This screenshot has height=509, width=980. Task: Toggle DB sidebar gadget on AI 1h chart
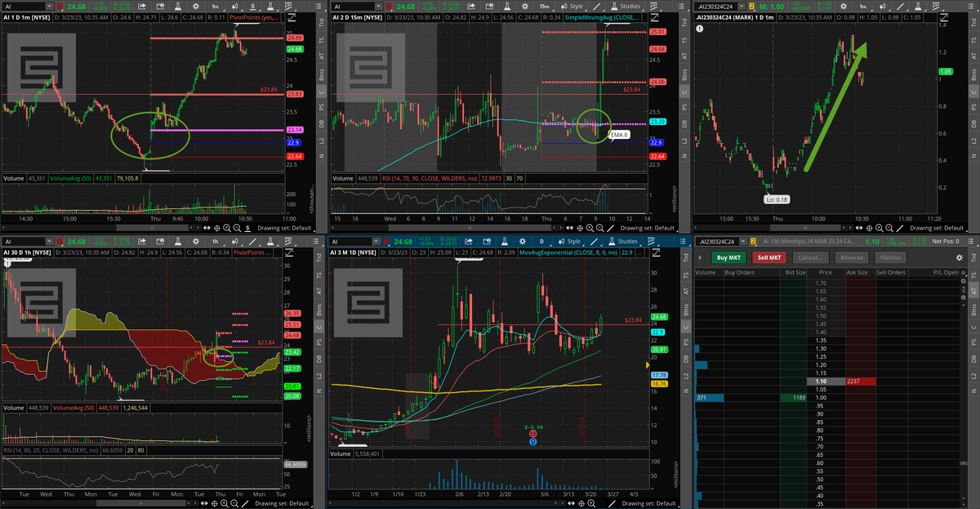tap(321, 358)
